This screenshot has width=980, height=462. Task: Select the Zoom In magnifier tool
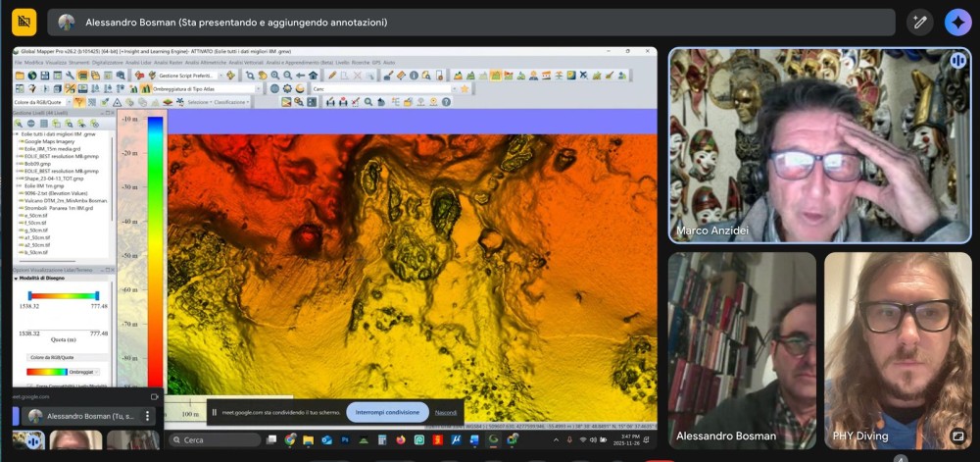pos(275,76)
